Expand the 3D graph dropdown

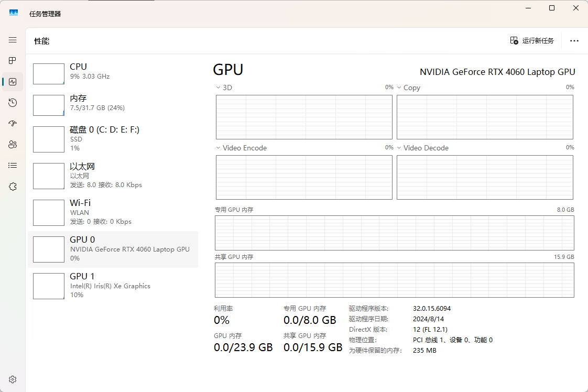(218, 88)
